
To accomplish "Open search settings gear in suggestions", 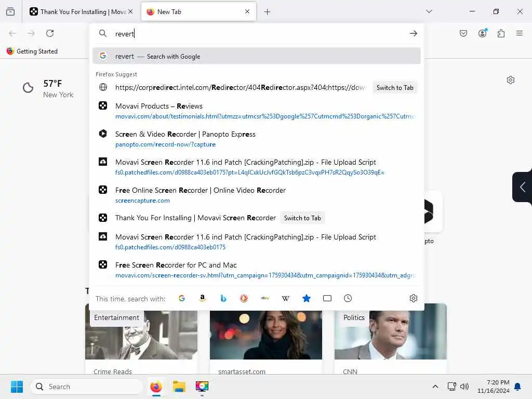I will (413, 298).
